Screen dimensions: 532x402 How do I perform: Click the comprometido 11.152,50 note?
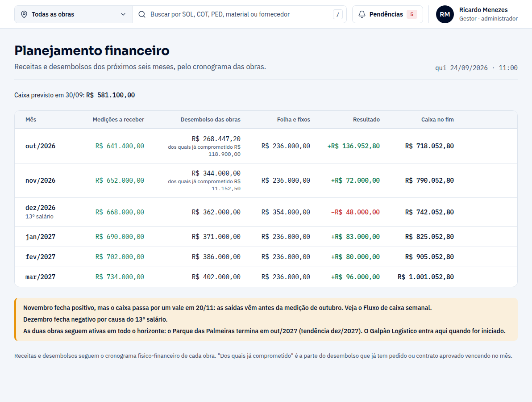204,185
